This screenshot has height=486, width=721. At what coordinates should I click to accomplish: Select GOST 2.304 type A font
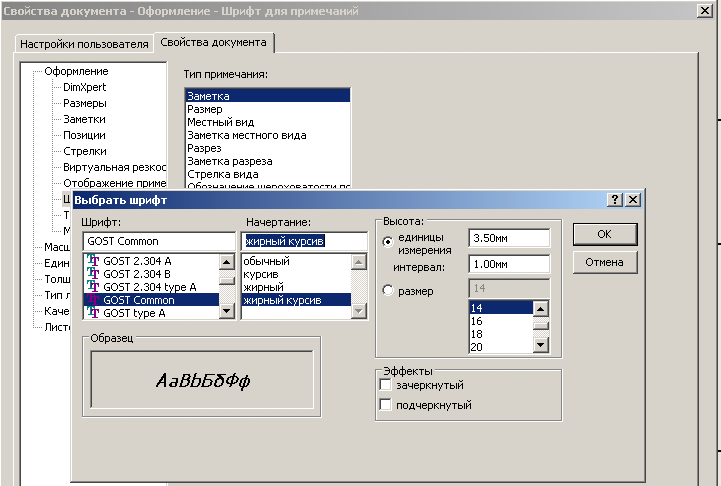(151, 286)
